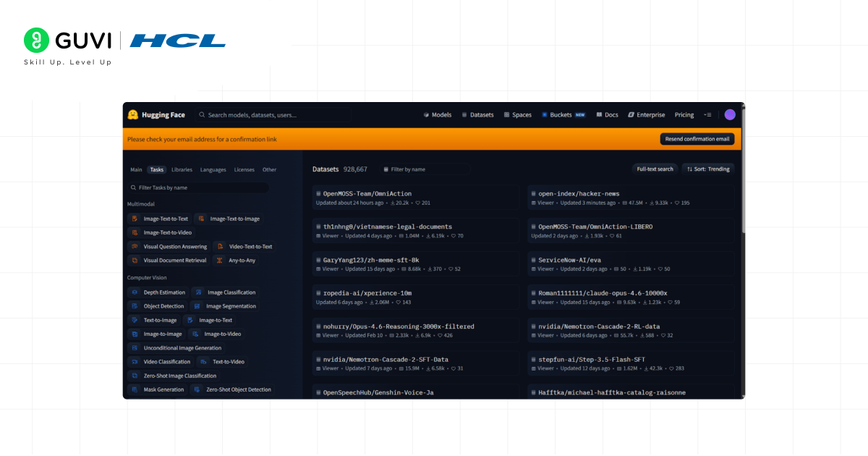Image resolution: width=868 pixels, height=456 pixels.
Task: Switch to the Libraries filter tab
Action: point(182,169)
